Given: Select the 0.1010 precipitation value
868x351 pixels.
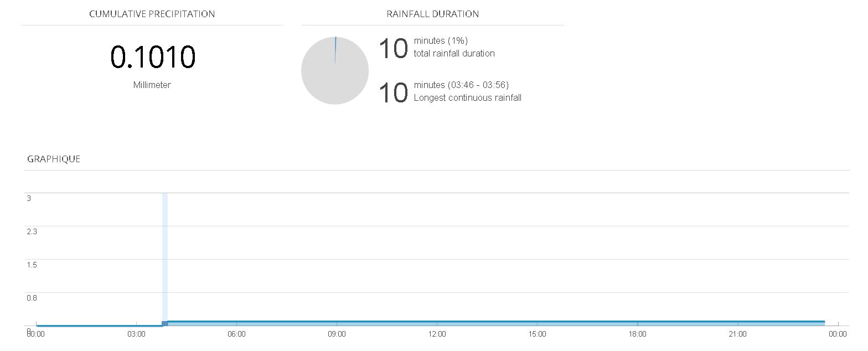Looking at the screenshot, I should click(x=152, y=57).
